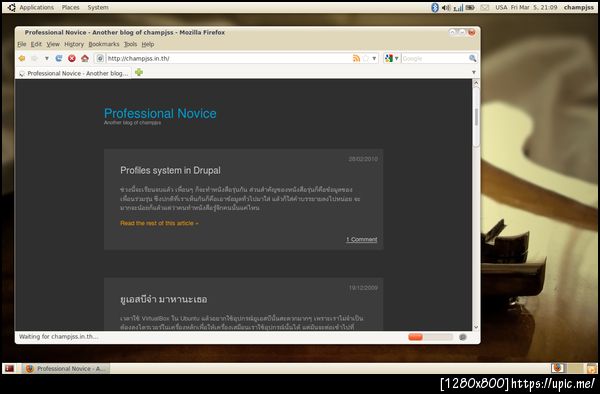Viewport: 600px width, 394px height.
Task: Click the page loading progress bar
Action: [430, 337]
